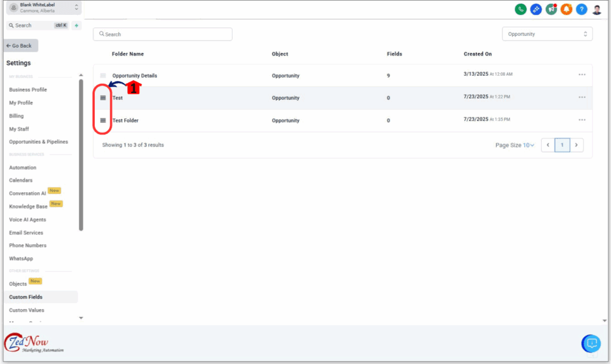
Task: Open Custom Values settings
Action: pos(26,310)
